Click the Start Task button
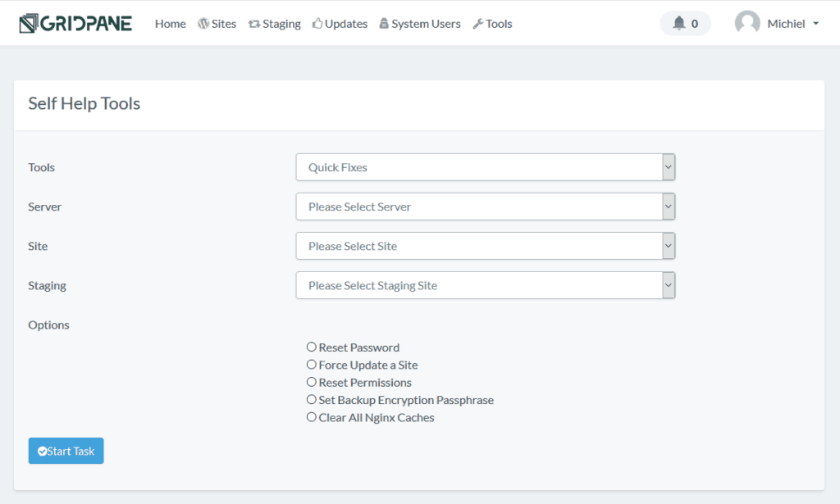 pyautogui.click(x=66, y=451)
